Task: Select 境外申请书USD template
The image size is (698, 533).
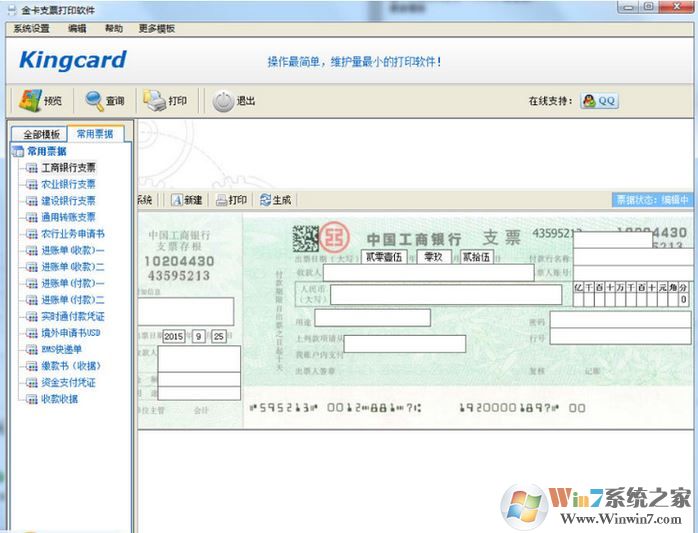Action: click(71, 333)
